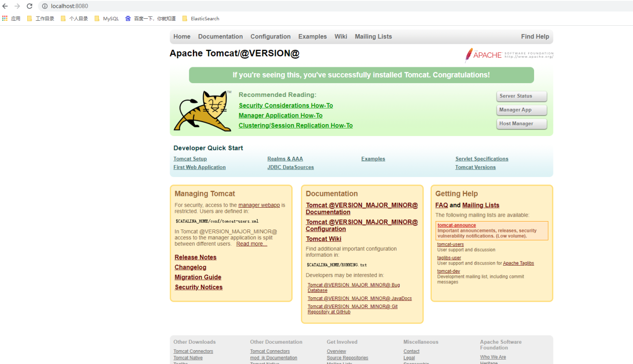Open the Tomcat Setup link
The height and width of the screenshot is (364, 633).
click(190, 159)
